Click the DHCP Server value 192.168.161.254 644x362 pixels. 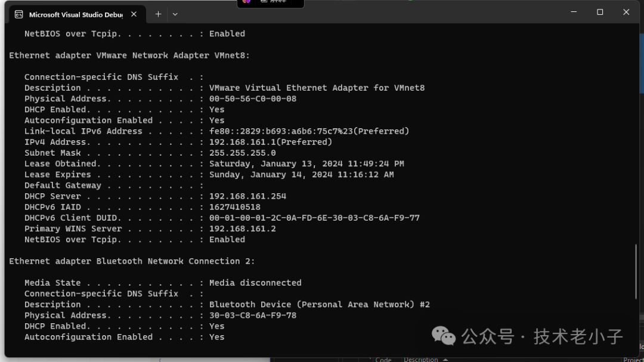click(247, 196)
